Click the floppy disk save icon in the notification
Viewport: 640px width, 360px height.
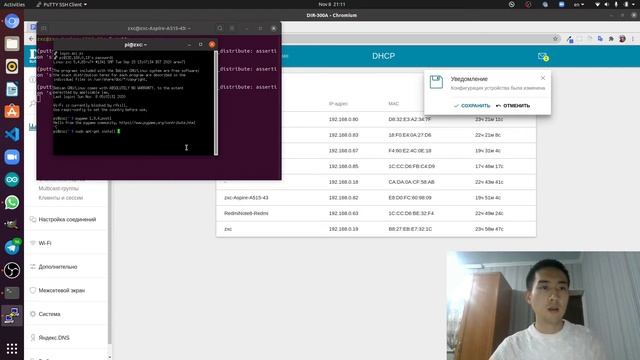[x=436, y=82]
